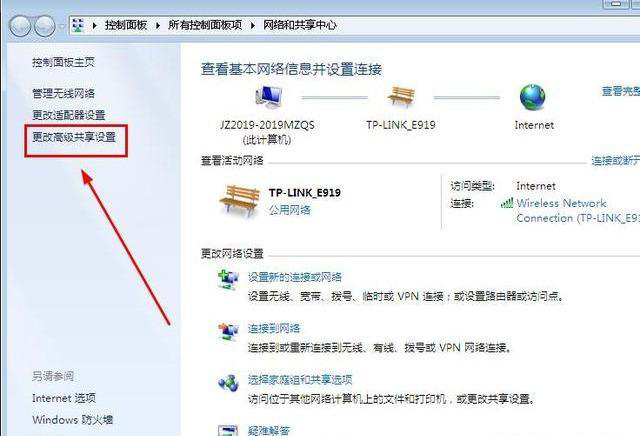Click the Back navigation arrow button
This screenshot has width=640, height=436.
coord(20,26)
